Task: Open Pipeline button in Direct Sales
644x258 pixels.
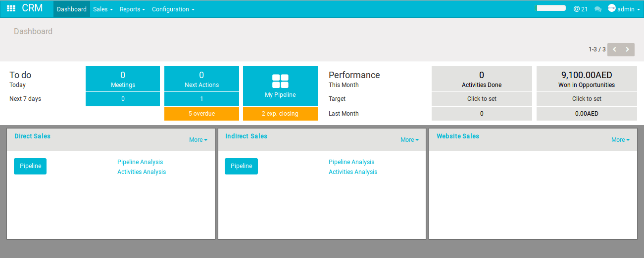Action: 30,166
